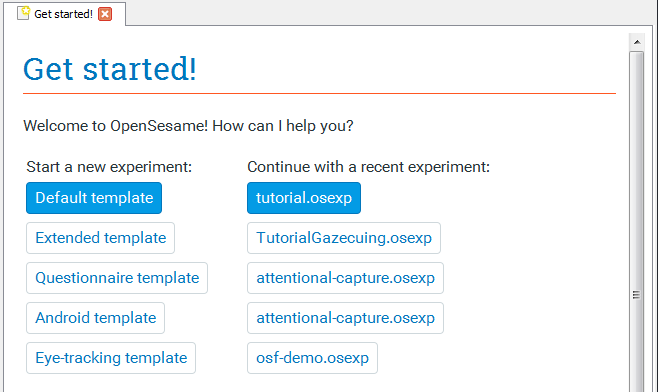Open osf-demo.osexp recent experiment
The image size is (658, 392).
pyautogui.click(x=312, y=358)
